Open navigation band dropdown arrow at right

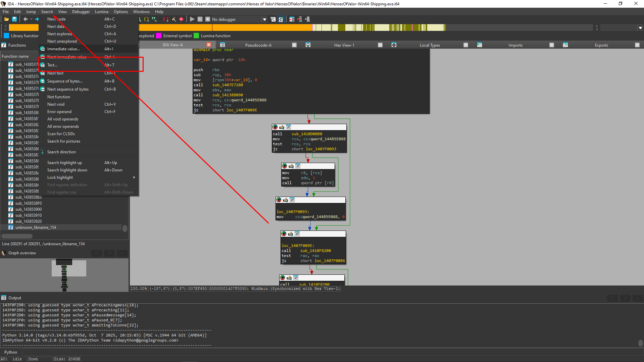pos(640,28)
